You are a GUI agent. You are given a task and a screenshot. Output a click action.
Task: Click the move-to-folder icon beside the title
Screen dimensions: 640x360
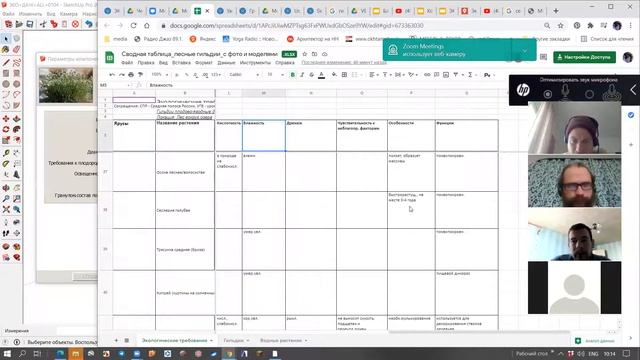point(314,54)
